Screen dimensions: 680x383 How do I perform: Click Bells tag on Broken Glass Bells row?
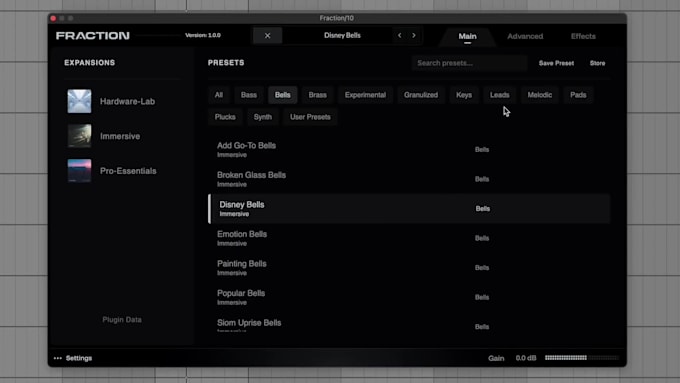click(482, 179)
